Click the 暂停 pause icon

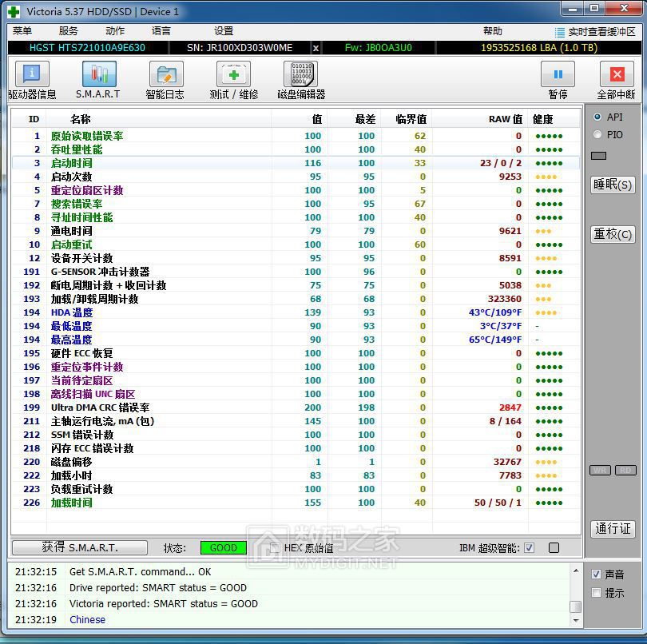[x=558, y=74]
